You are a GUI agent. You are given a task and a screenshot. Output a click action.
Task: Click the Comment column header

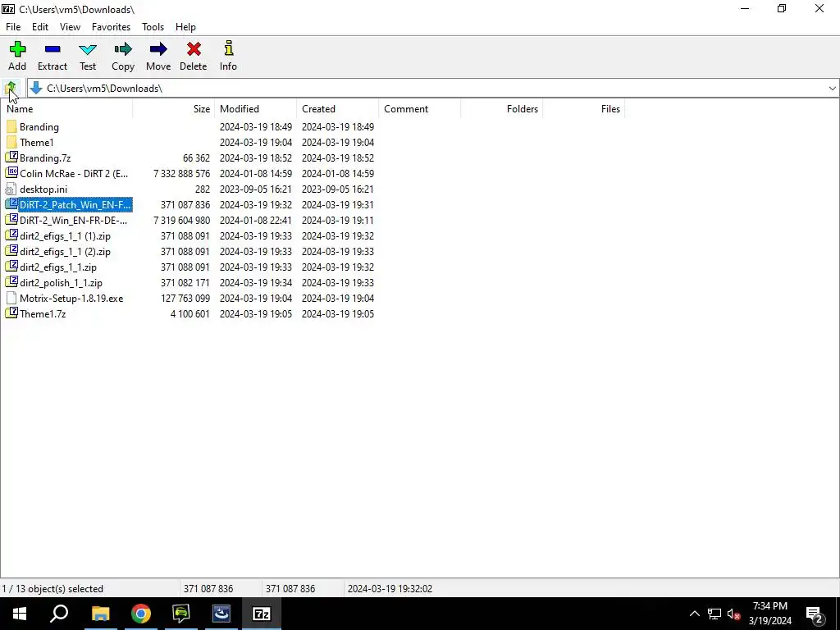419,109
